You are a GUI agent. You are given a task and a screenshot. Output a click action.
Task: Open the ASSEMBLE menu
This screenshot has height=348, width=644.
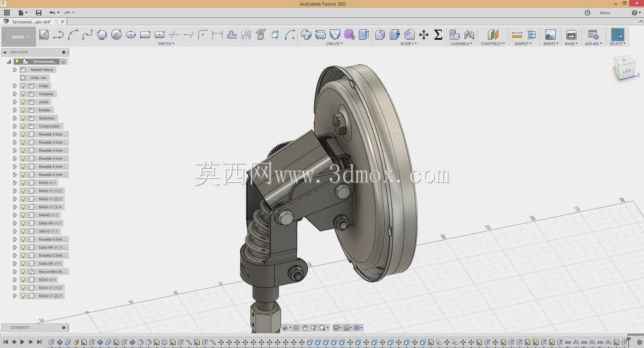[x=461, y=44]
